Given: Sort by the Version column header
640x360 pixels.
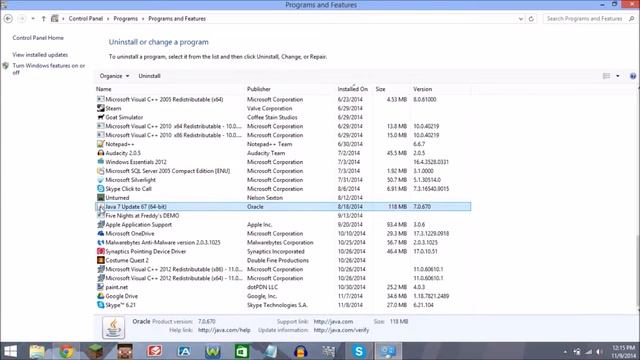Looking at the screenshot, I should (x=422, y=89).
